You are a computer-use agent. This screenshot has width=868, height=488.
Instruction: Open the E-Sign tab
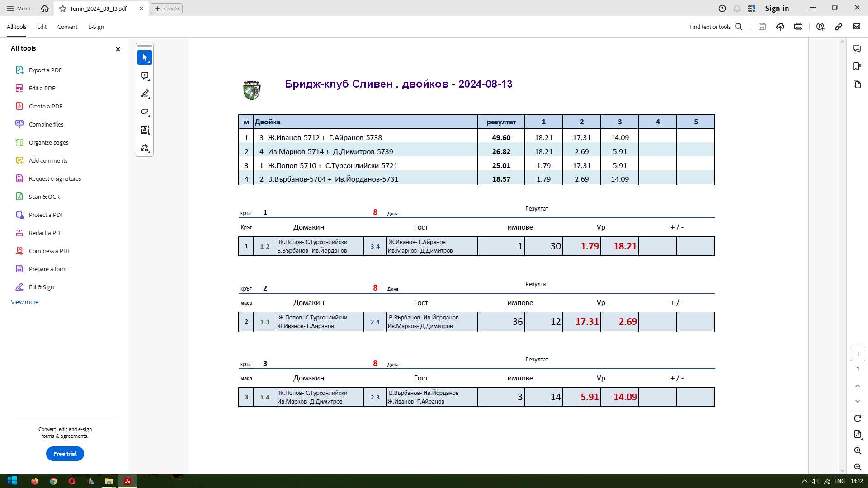(x=96, y=27)
